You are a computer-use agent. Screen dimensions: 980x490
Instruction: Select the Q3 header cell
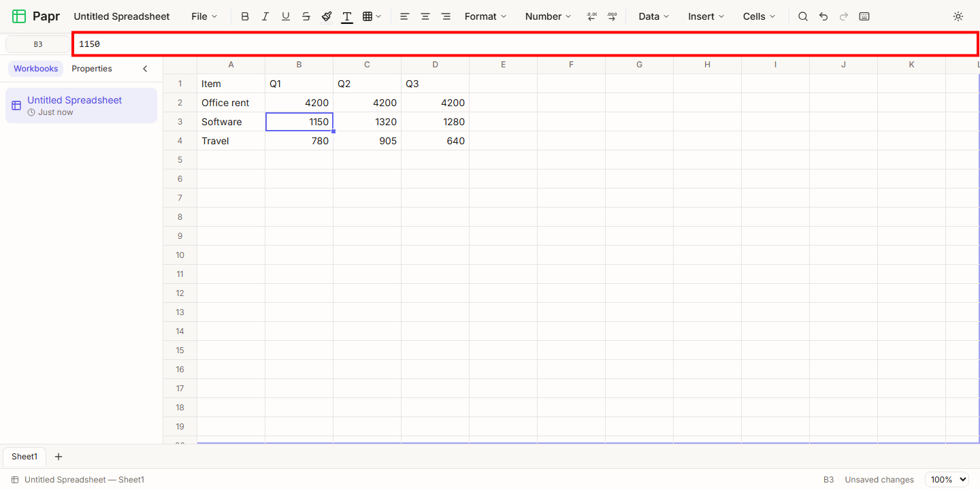click(436, 84)
